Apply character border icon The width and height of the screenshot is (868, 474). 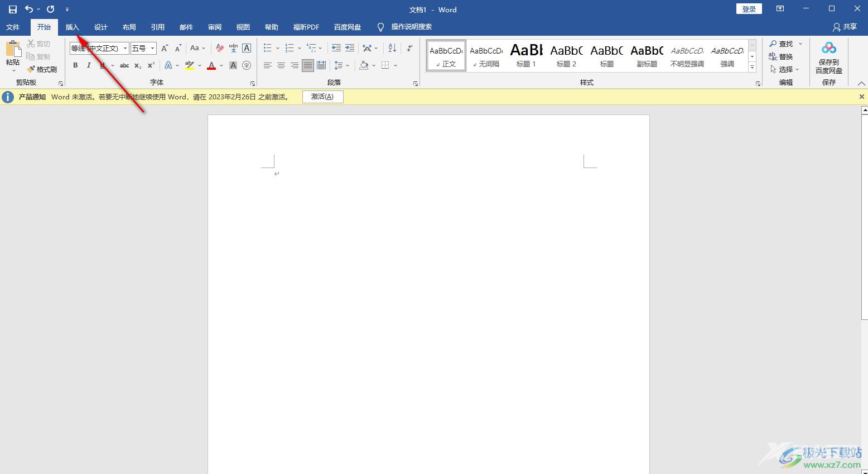point(247,48)
